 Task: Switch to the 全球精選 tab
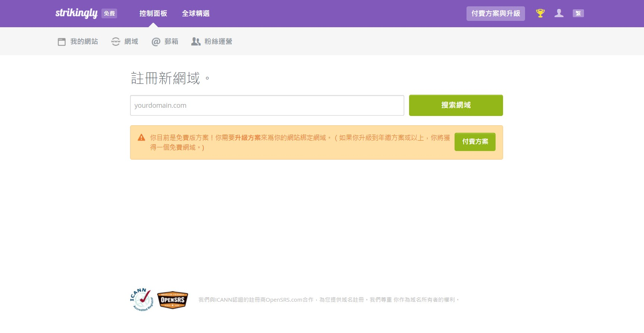[x=195, y=13]
